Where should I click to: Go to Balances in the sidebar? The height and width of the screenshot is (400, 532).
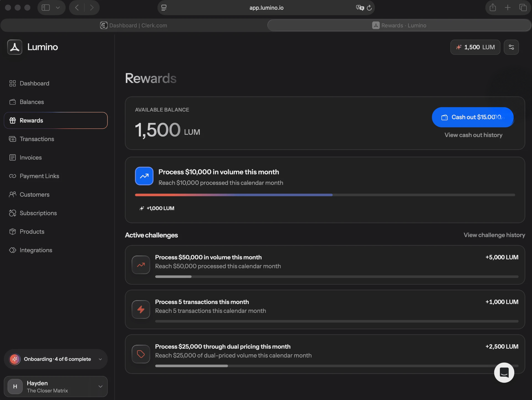click(55, 102)
